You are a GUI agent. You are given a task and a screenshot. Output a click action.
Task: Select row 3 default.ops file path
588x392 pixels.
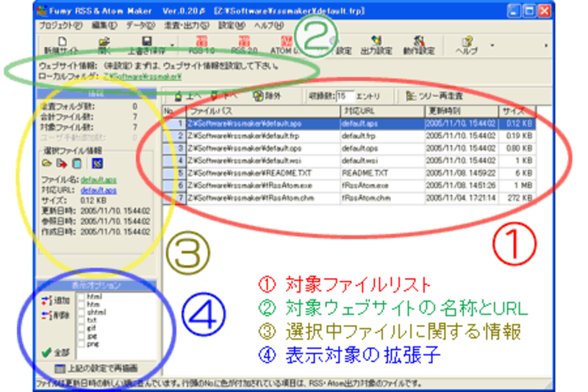(x=263, y=148)
